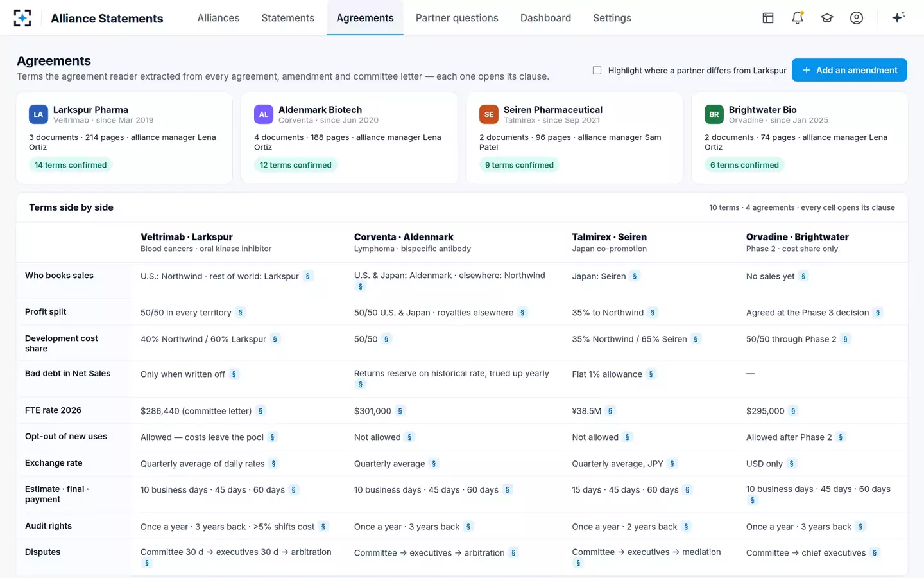Open the Seiren Pharmaceutical card title

[553, 110]
